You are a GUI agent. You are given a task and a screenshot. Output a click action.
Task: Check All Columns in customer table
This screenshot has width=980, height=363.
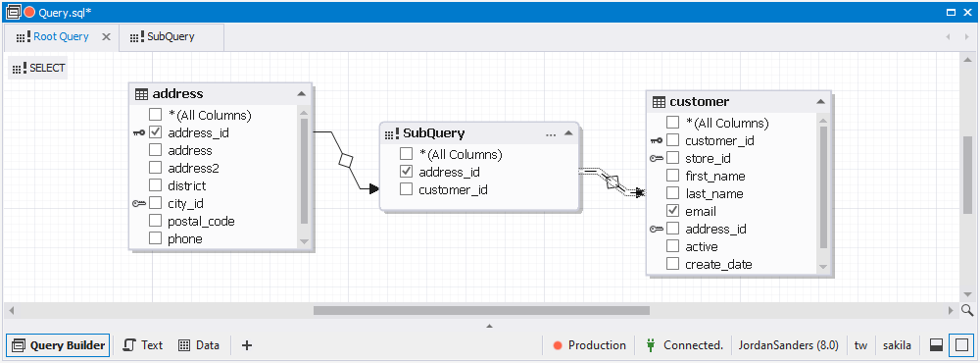[672, 123]
